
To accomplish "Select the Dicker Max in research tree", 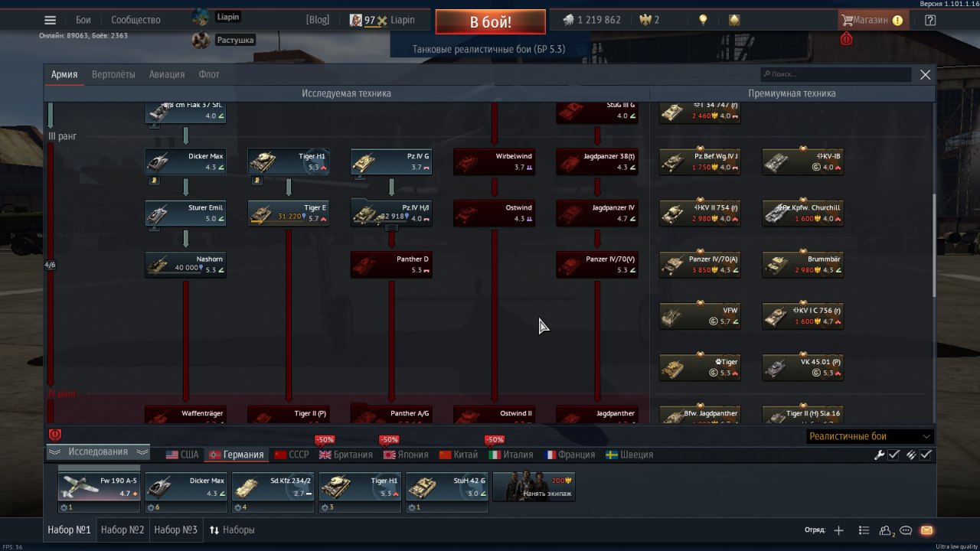I will click(185, 161).
